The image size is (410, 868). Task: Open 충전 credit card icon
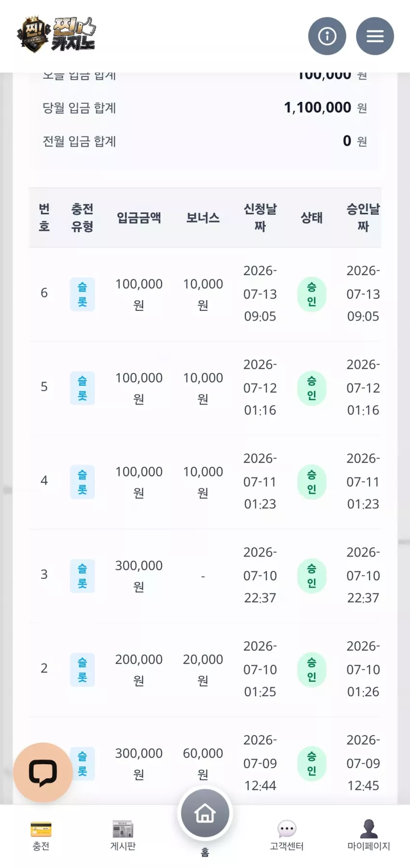pos(41,829)
